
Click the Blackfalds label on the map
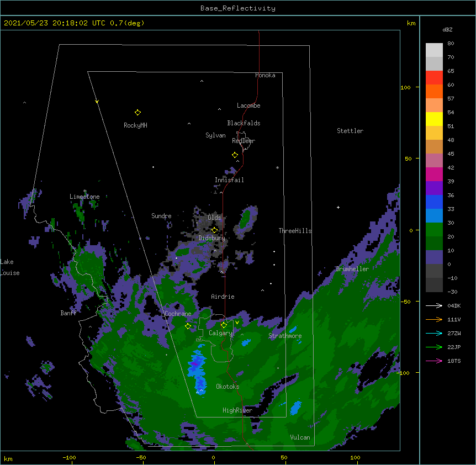244,123
